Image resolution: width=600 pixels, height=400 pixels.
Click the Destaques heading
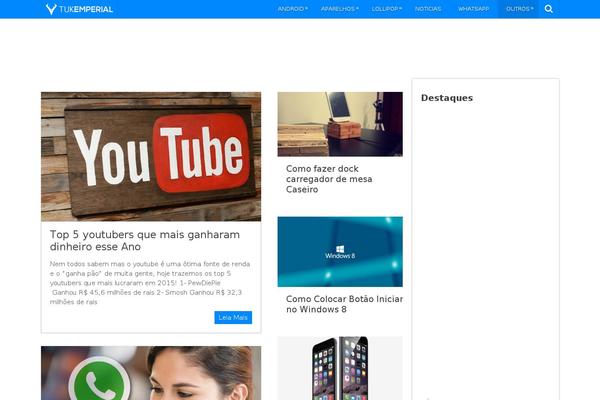coord(447,98)
